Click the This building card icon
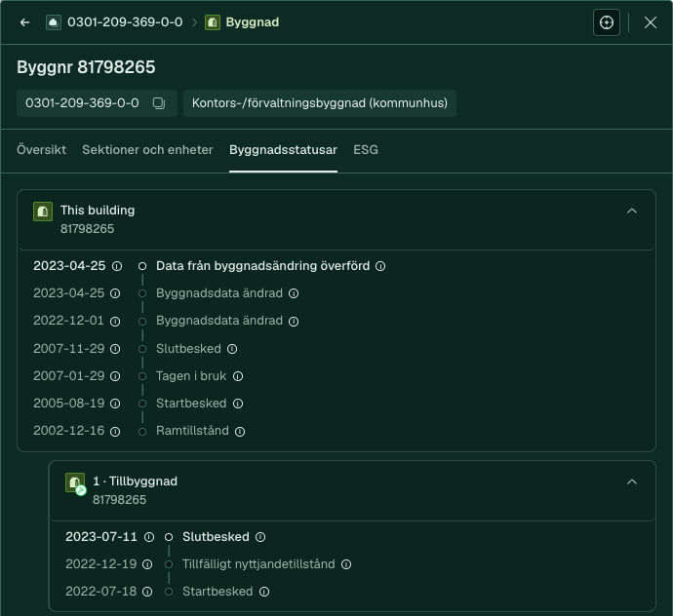 43,212
